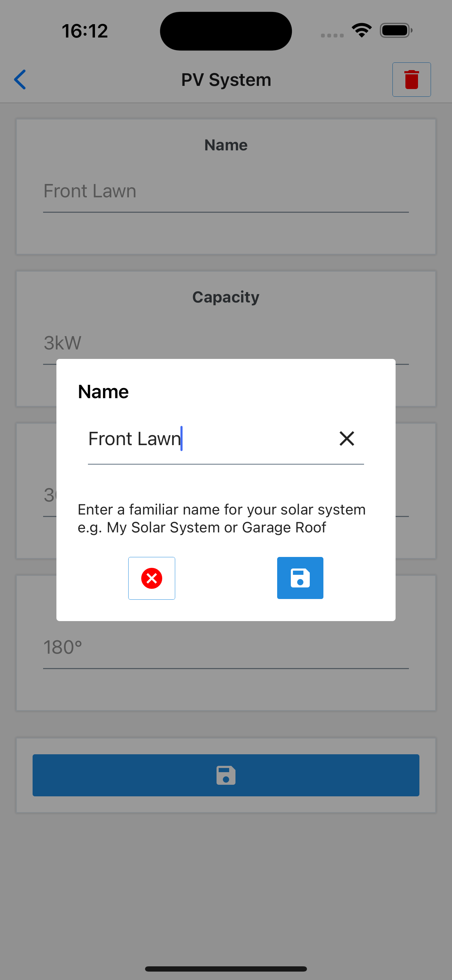Tap the Capacity card heading
Screen dimensions: 452x980
(x=226, y=297)
